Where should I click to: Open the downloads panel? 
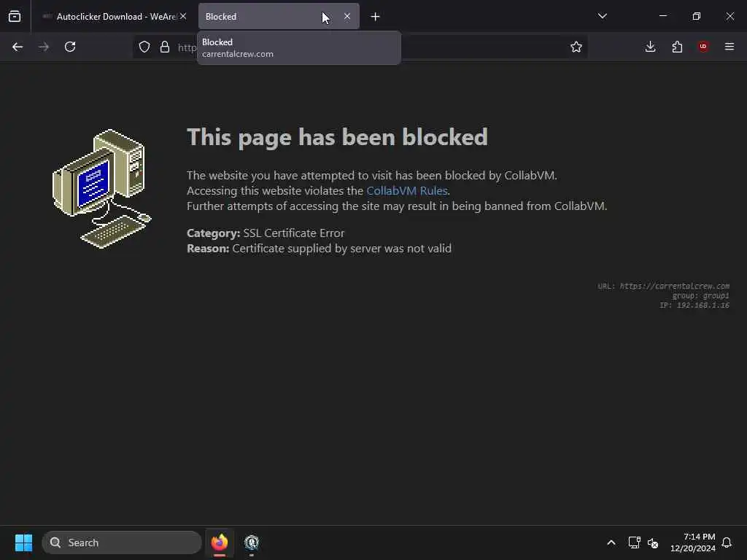[x=650, y=47]
